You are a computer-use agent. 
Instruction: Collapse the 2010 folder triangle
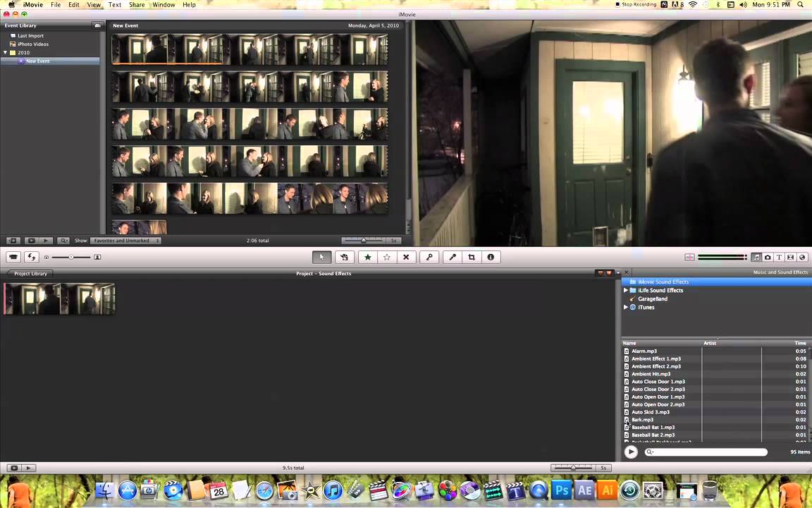click(x=6, y=52)
